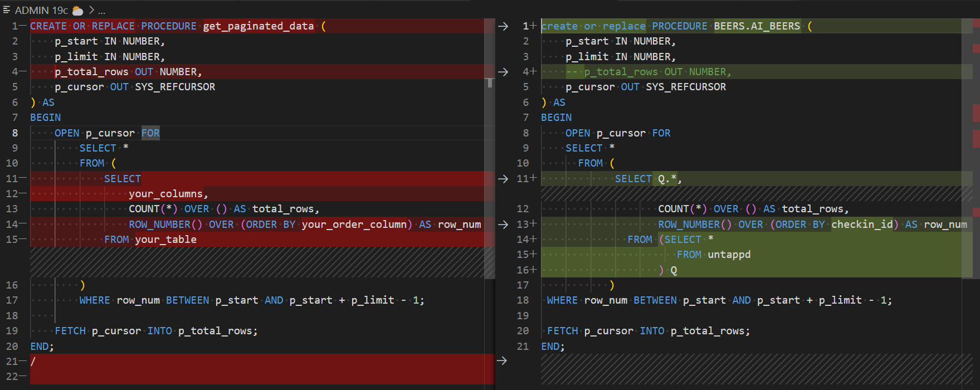
Task: Click Q.*, on right line 11
Action: click(670, 179)
